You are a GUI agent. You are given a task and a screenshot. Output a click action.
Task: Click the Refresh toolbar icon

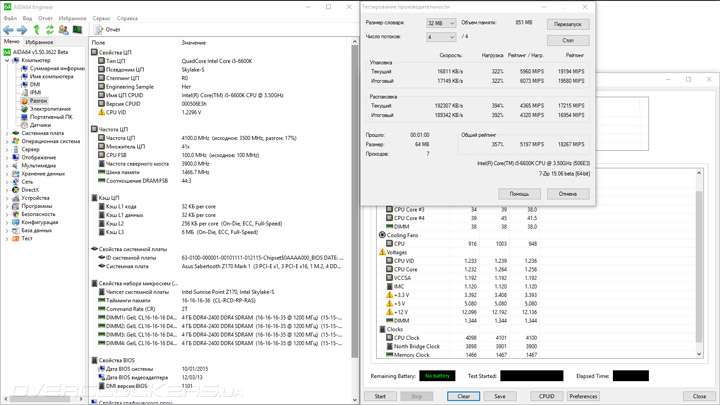tap(50, 30)
